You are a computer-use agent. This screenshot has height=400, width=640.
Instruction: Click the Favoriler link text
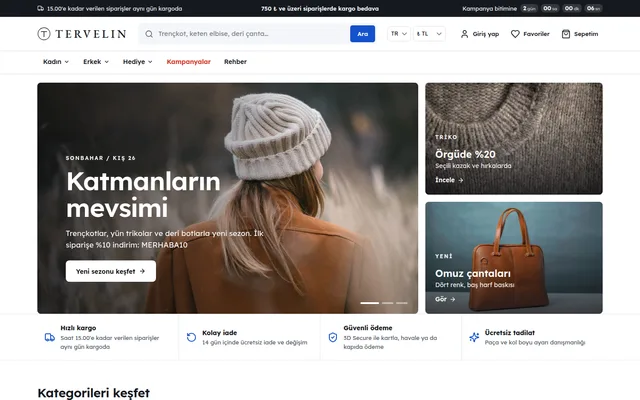(536, 34)
